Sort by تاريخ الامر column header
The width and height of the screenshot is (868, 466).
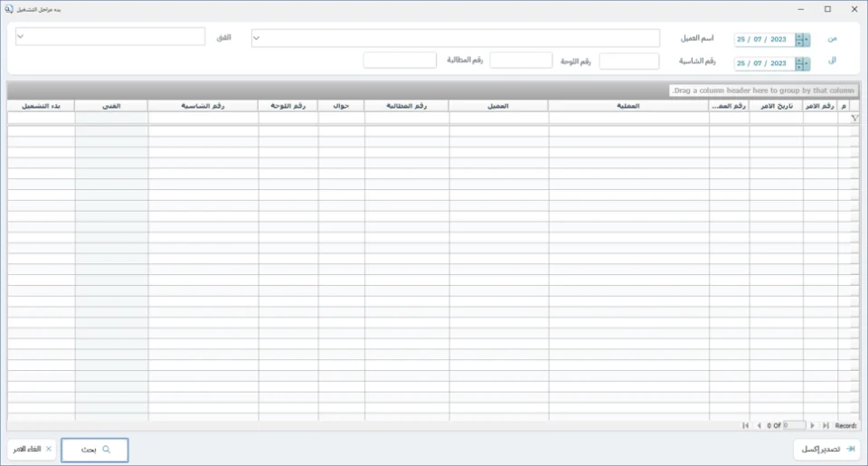[776, 106]
